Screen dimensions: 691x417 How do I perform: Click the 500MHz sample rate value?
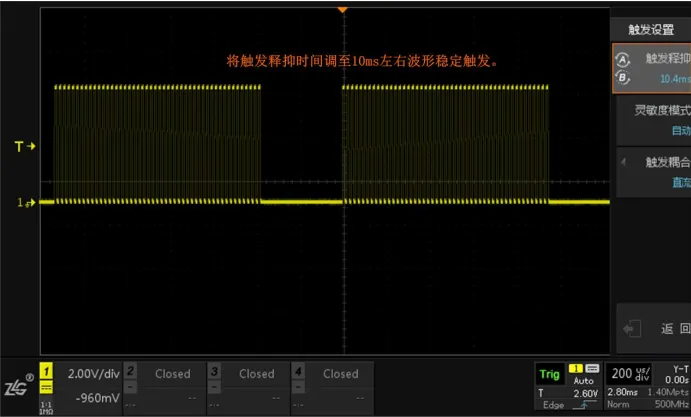coord(672,404)
